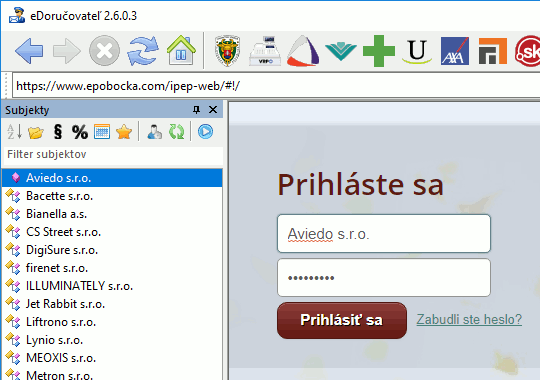Open the teal chevron logo shortcut
The height and width of the screenshot is (380, 540).
(341, 51)
